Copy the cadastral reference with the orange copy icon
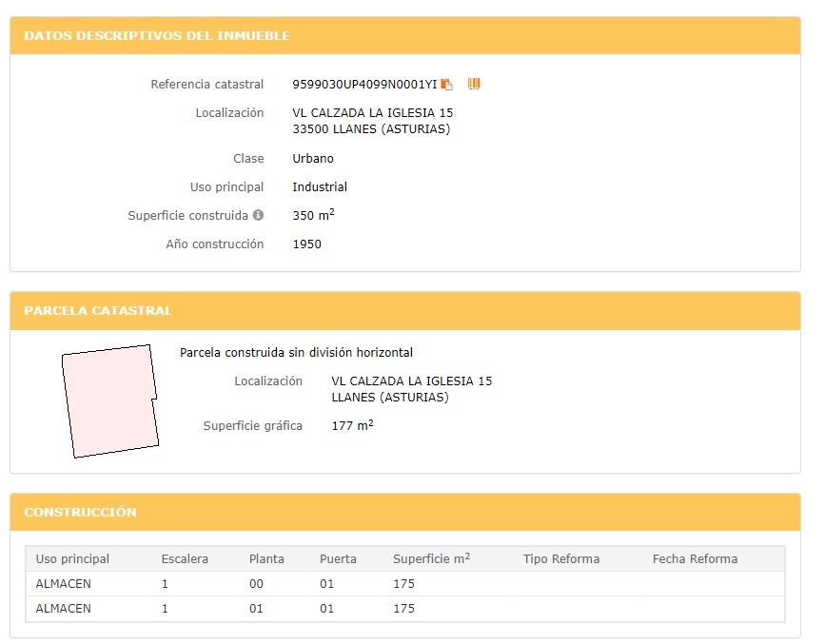This screenshot has width=824, height=644. pyautogui.click(x=446, y=85)
